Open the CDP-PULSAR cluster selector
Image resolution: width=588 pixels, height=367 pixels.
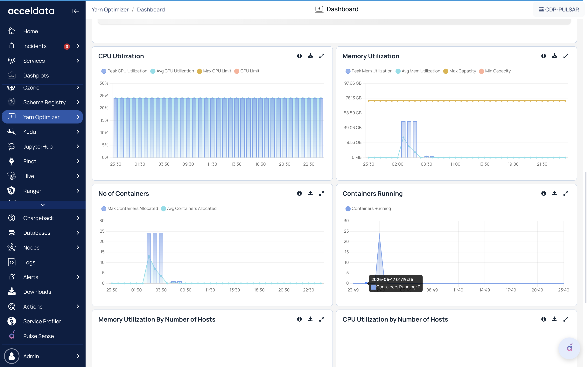pos(559,10)
